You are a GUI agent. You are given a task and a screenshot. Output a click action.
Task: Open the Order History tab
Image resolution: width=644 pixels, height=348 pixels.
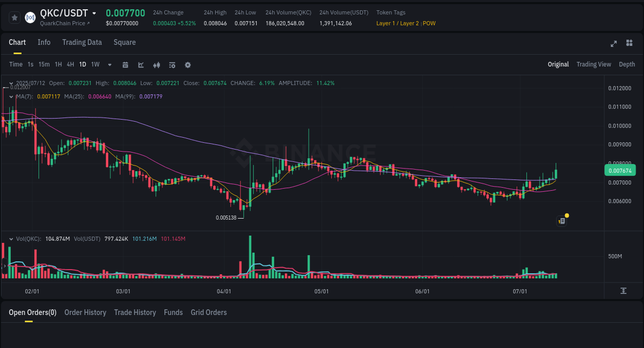coord(85,312)
